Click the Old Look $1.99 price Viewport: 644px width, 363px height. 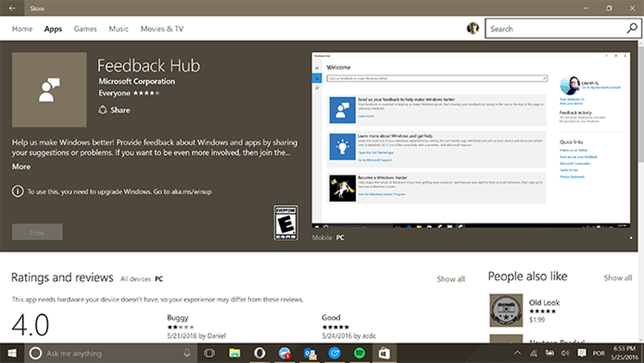point(537,320)
